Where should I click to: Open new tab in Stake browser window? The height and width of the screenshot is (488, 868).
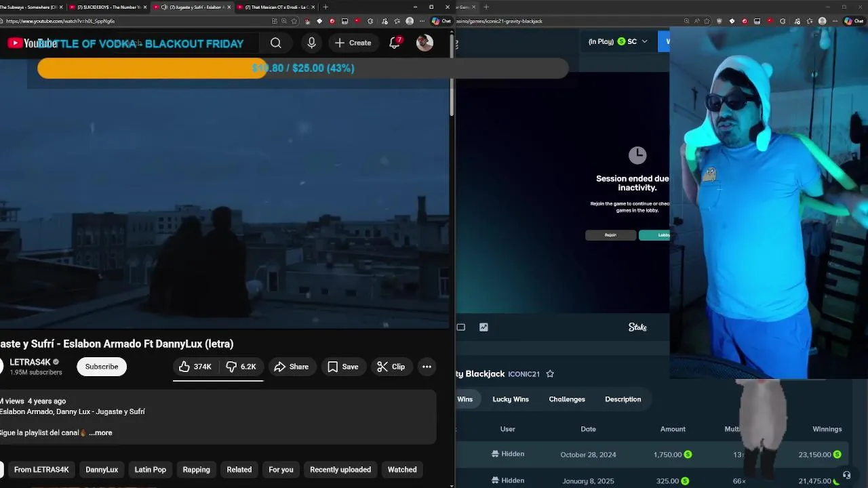(486, 7)
